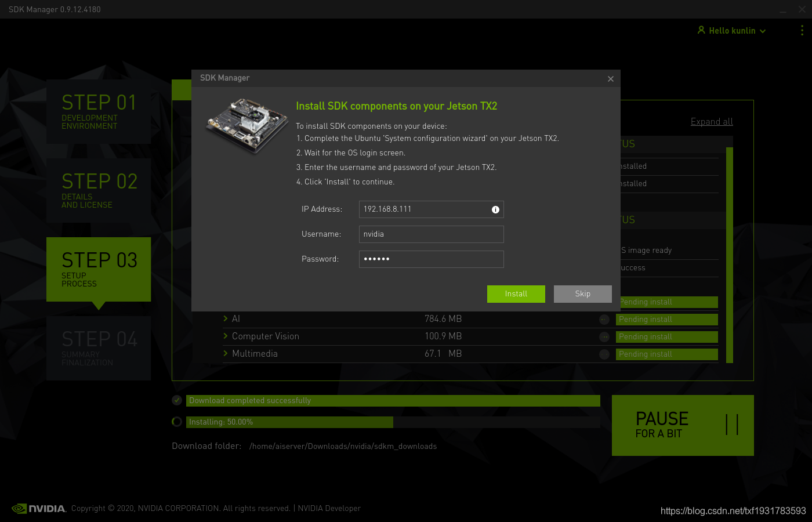Viewport: 812px width, 522px height.
Task: Open the NVIDIA Developer link
Action: click(x=329, y=509)
